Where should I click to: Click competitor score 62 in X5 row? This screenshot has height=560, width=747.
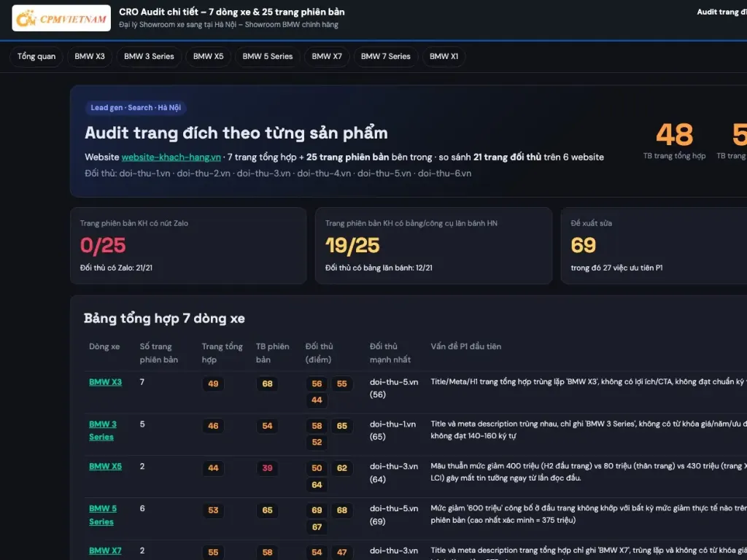[341, 468]
